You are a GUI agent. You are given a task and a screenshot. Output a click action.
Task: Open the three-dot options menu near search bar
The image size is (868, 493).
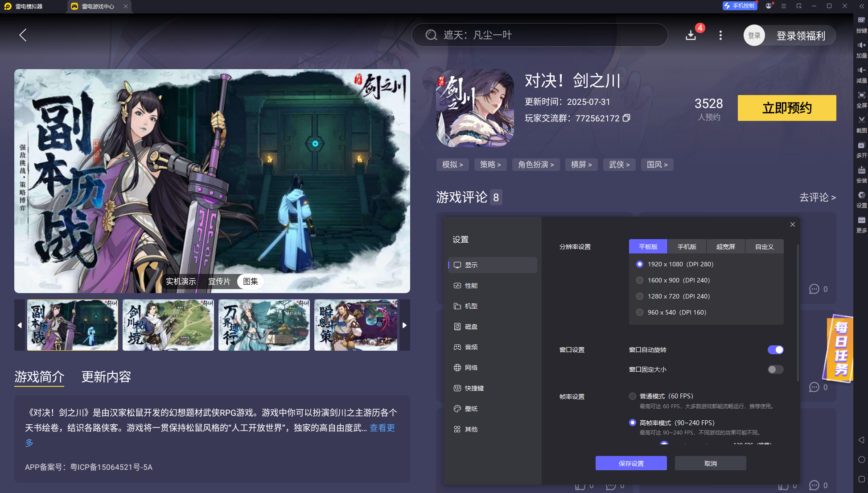[720, 35]
